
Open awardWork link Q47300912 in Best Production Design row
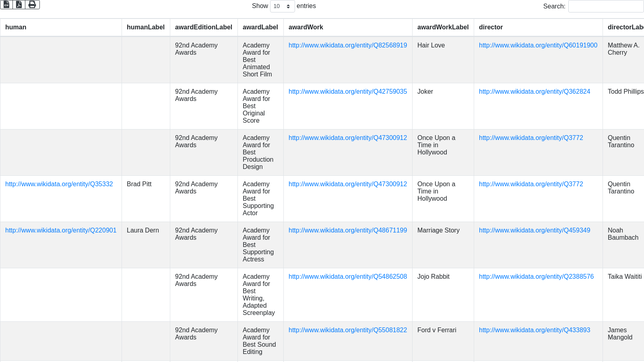click(348, 138)
